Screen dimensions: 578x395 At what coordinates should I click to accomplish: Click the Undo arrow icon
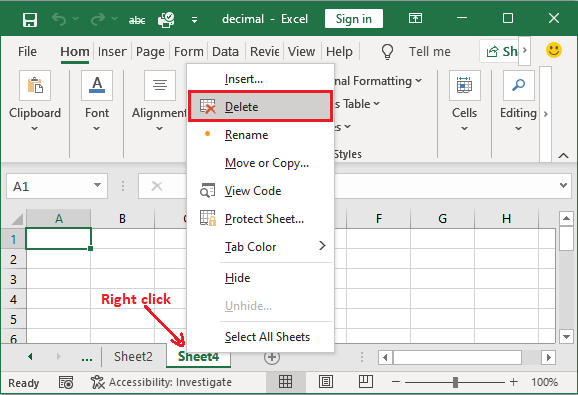click(59, 19)
